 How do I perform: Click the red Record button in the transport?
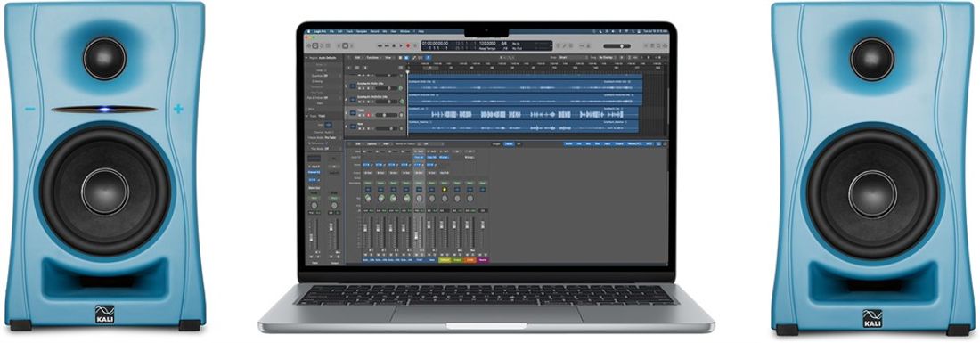pos(408,45)
